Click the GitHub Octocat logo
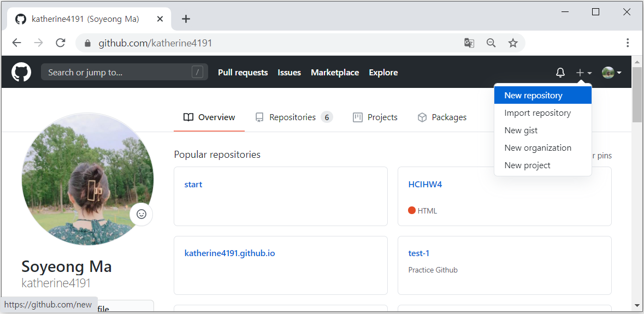 coord(21,72)
